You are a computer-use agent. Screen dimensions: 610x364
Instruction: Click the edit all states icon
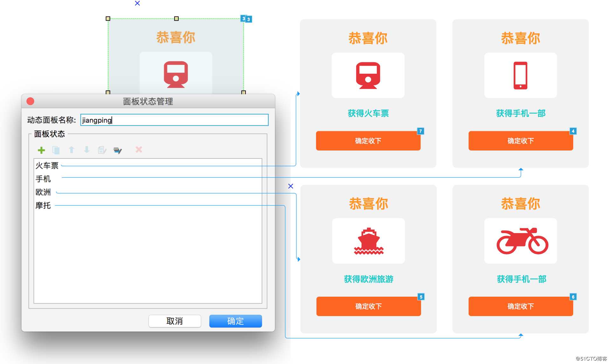point(117,150)
